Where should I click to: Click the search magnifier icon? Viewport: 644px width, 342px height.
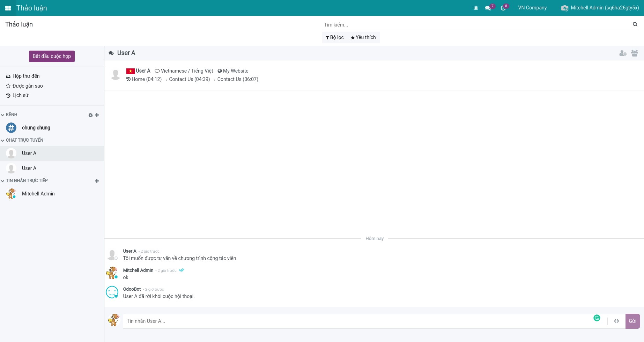635,24
